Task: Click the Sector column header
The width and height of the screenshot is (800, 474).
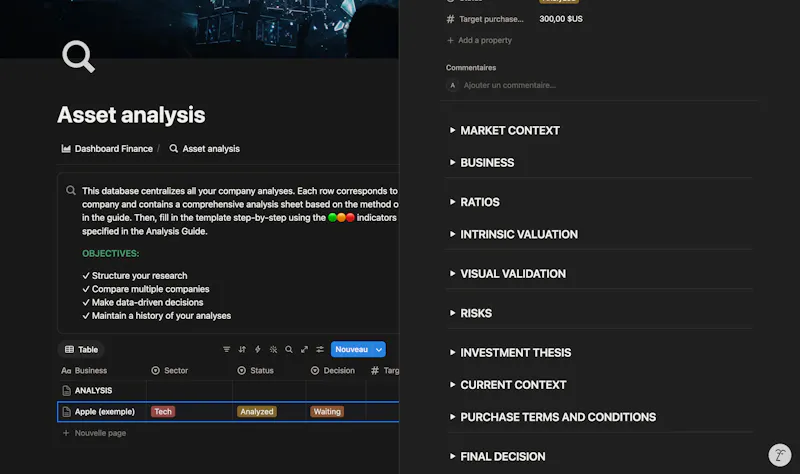Action: tap(170, 370)
